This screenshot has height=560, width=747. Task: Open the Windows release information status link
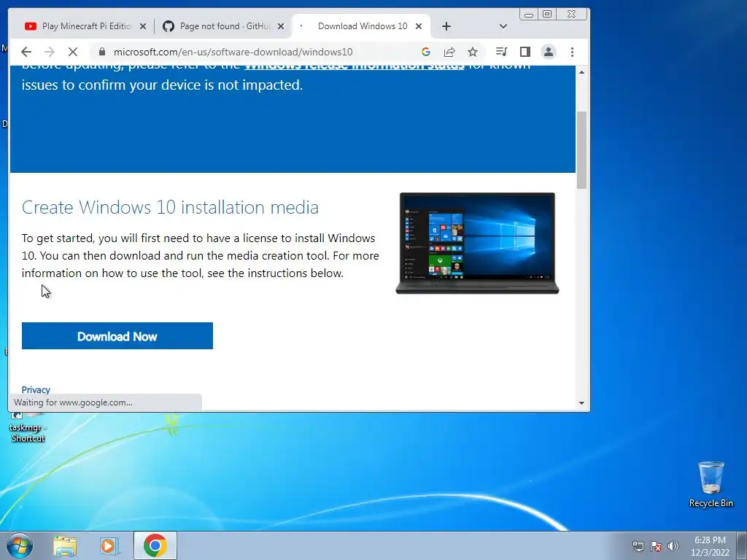(354, 66)
